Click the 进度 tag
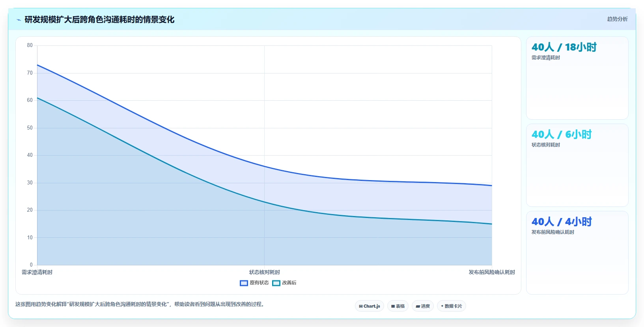This screenshot has height=327, width=644. 423,306
